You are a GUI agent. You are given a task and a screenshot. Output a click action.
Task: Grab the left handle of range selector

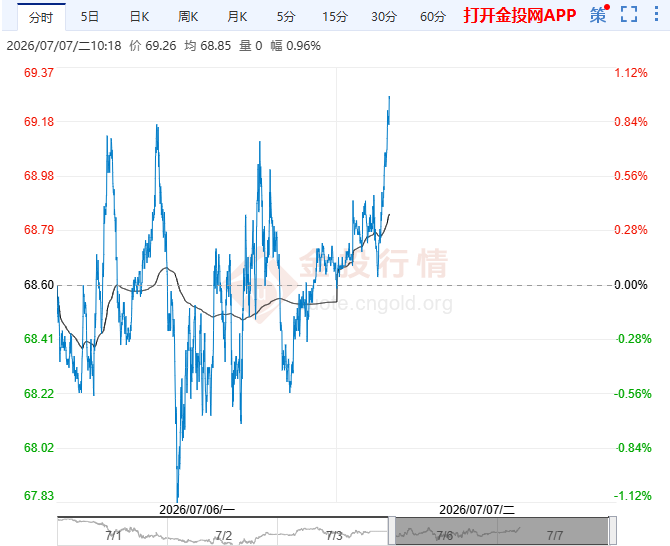click(x=391, y=531)
